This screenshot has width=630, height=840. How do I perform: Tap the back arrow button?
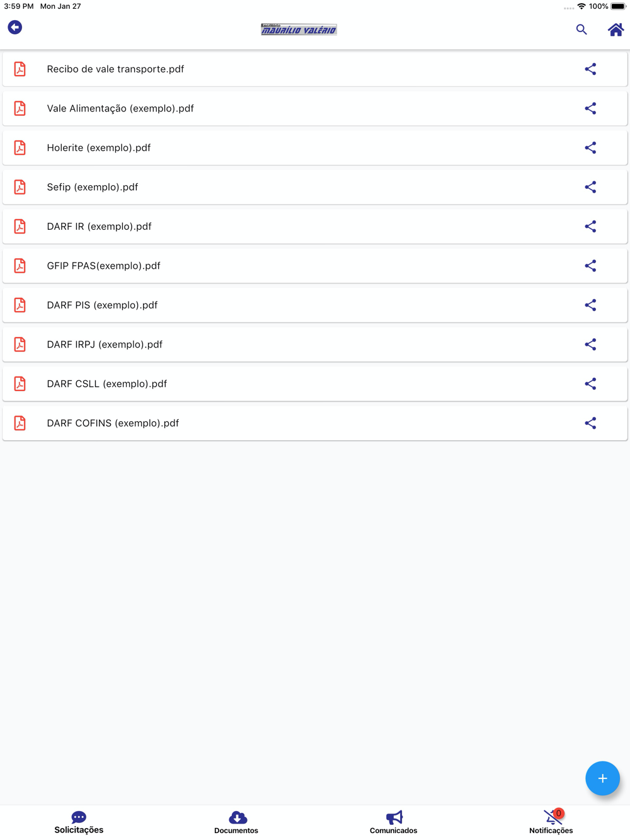[15, 27]
